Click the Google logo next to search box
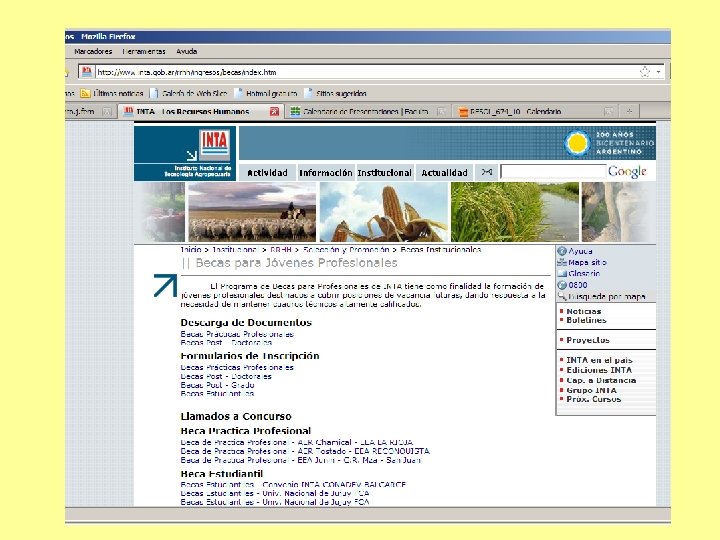 627,172
